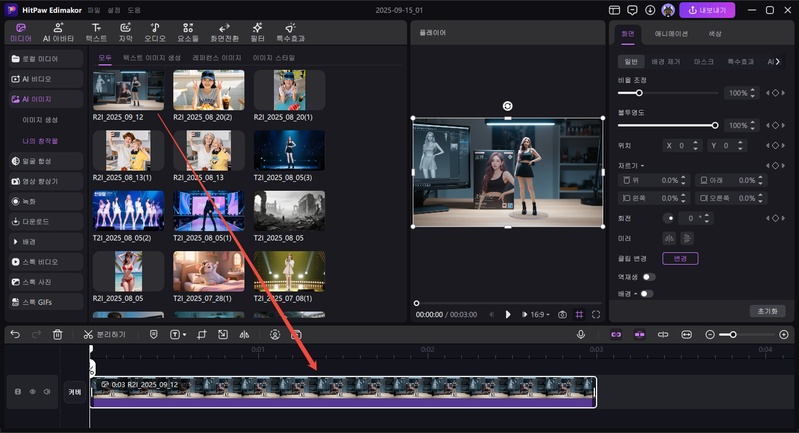Open the 화면전환 (Transition) tool
The image size is (799, 433).
point(224,32)
